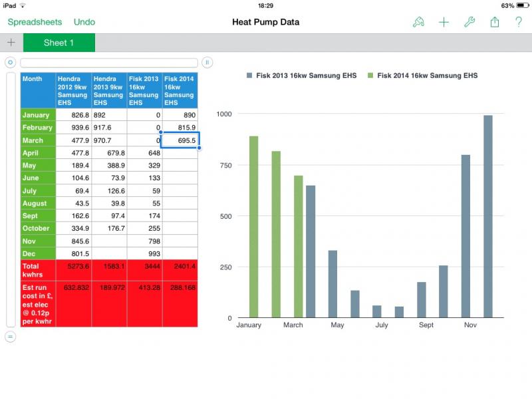
Task: Tap Undo
Action: [x=84, y=22]
